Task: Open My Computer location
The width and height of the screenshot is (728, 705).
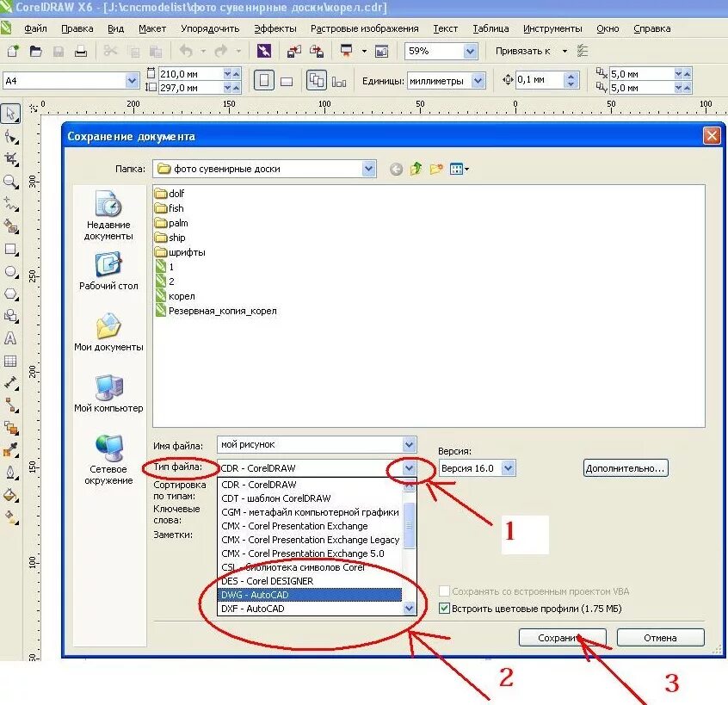Action: click(x=108, y=394)
